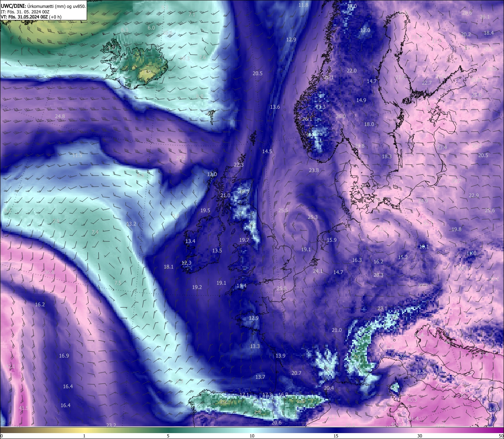Click the 22.3 value near Scotland
Image resolution: width=504 pixels, height=439 pixels.
[239, 165]
